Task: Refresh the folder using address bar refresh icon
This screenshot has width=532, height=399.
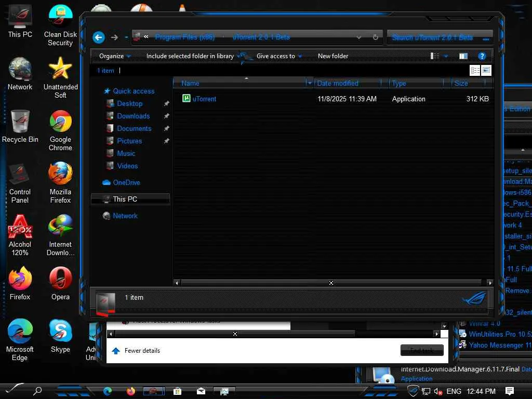Action: tap(375, 37)
